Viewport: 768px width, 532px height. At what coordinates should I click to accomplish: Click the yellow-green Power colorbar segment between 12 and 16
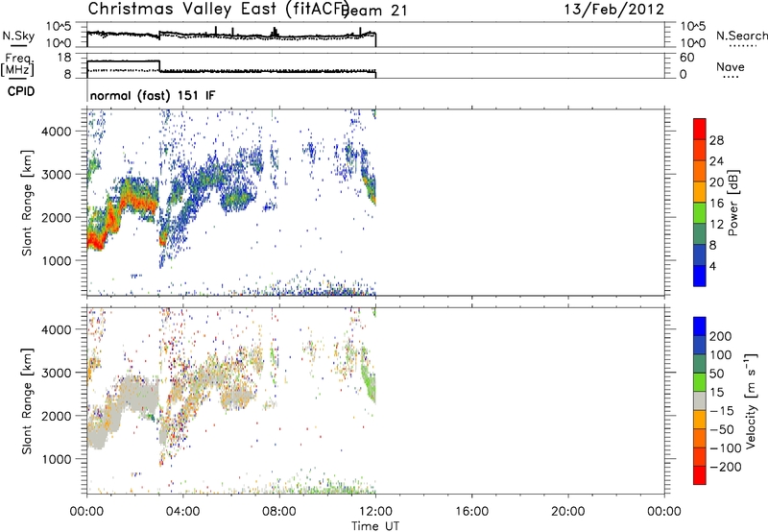click(700, 213)
